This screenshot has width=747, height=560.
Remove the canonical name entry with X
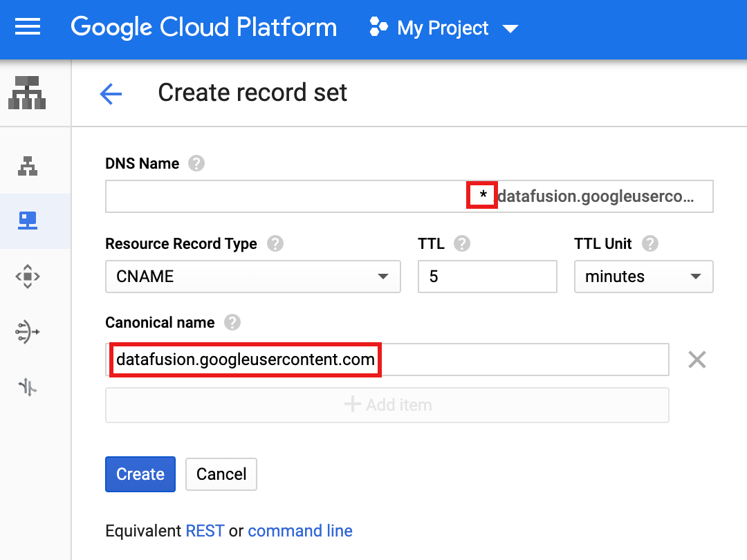[697, 360]
